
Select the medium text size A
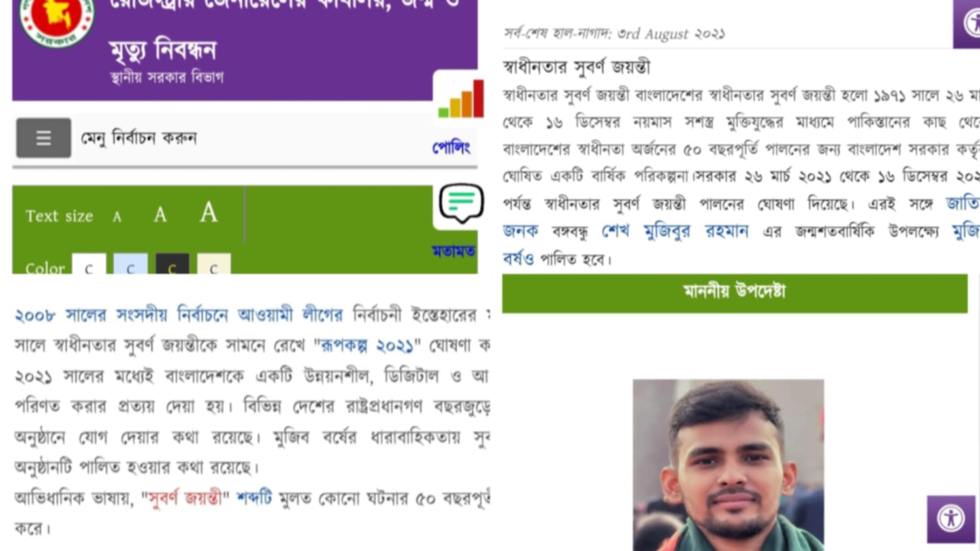(160, 214)
